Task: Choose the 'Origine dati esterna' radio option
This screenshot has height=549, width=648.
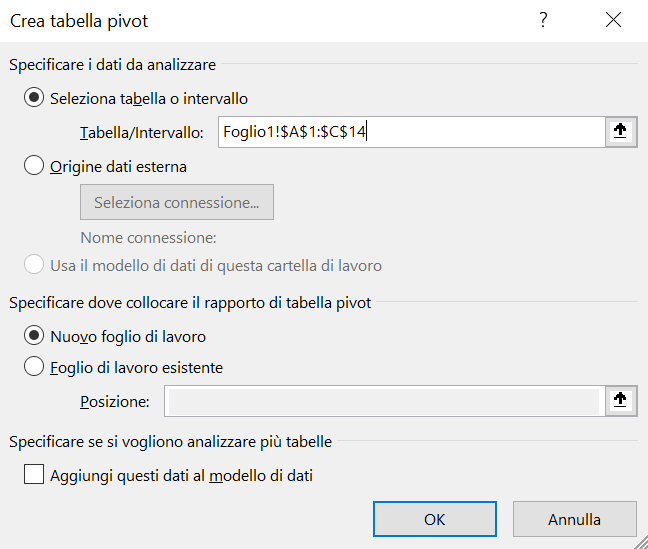Action: [x=34, y=165]
